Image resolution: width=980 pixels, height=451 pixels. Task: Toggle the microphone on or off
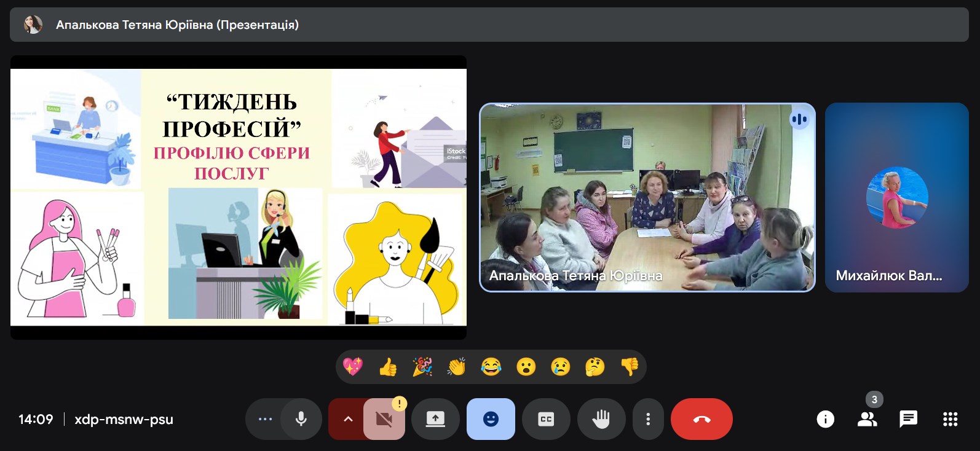click(301, 419)
